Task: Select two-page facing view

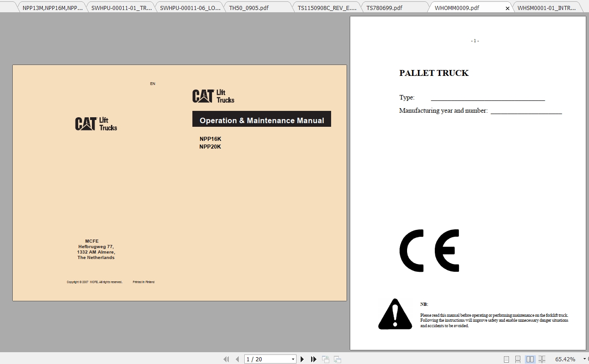Action: [530, 359]
